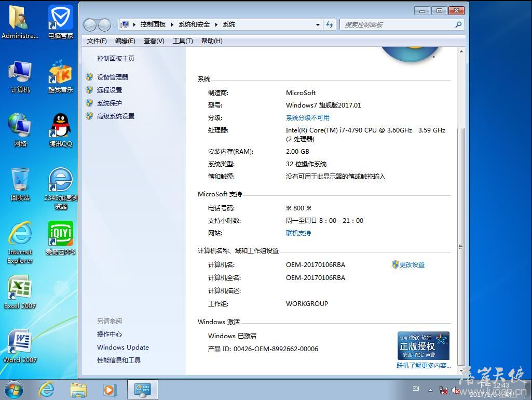
Task: Open 远程设置 link
Action: pyautogui.click(x=109, y=90)
